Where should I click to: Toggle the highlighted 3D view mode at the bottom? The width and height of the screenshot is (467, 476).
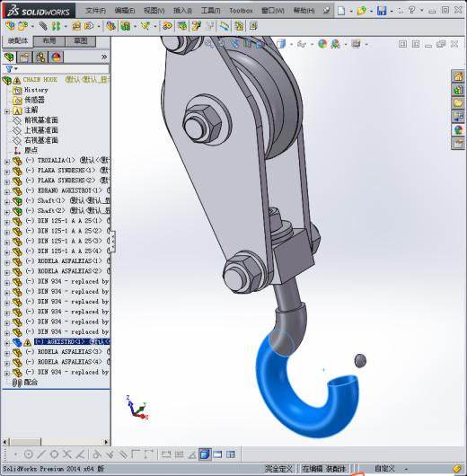205,454
